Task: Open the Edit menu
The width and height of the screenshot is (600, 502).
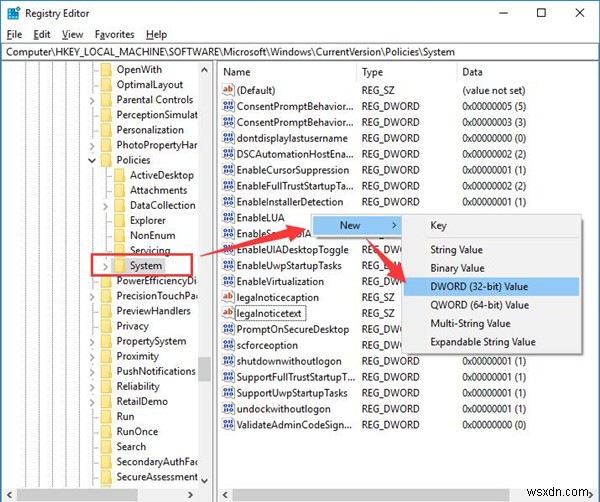Action: (42, 34)
